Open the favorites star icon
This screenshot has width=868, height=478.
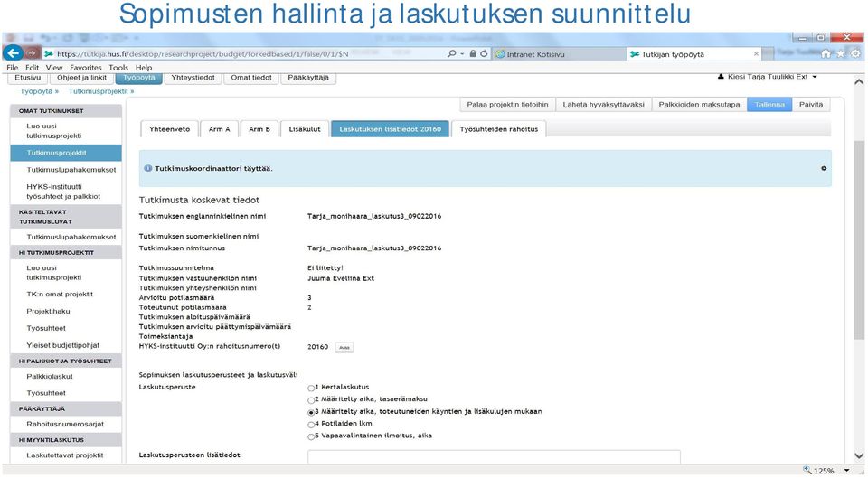click(x=841, y=53)
